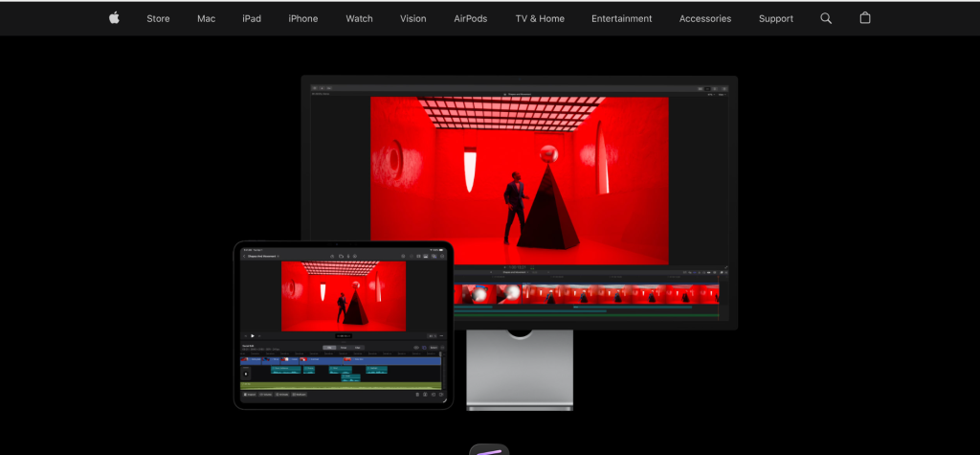
Task: Click the Apple logo in the navigation bar
Action: pos(114,18)
